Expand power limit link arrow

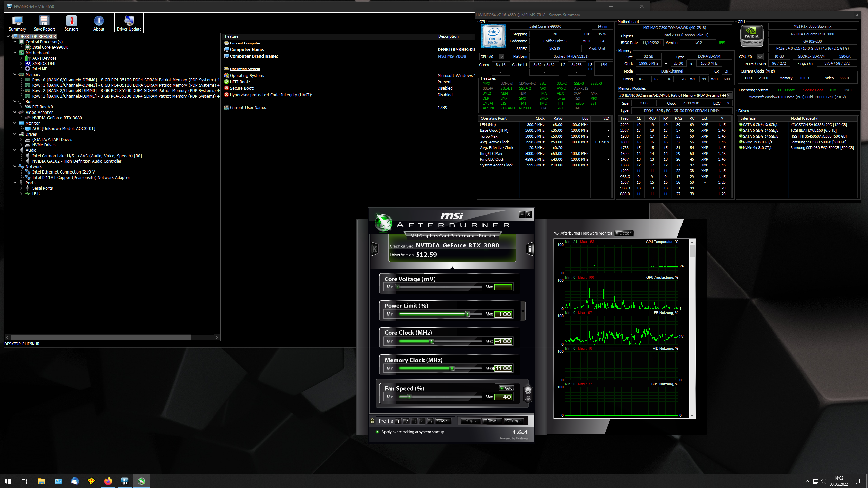click(523, 311)
